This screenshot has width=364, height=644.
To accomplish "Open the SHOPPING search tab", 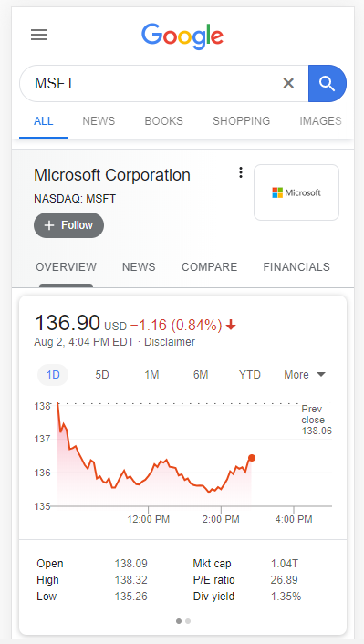I will 241,121.
